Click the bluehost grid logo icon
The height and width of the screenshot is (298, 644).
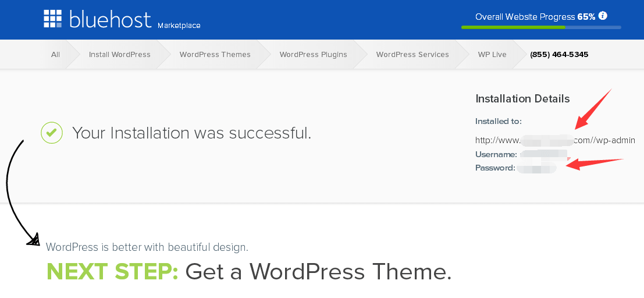tap(52, 19)
